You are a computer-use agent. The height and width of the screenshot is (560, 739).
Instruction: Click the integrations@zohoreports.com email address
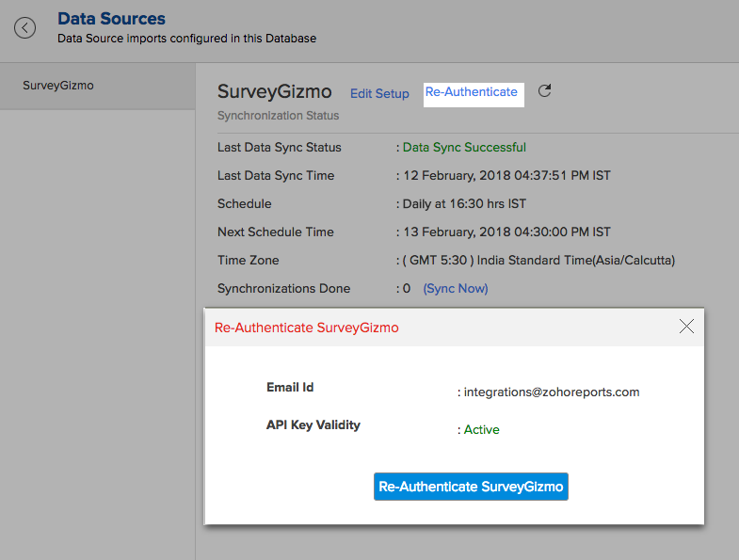[x=552, y=392]
